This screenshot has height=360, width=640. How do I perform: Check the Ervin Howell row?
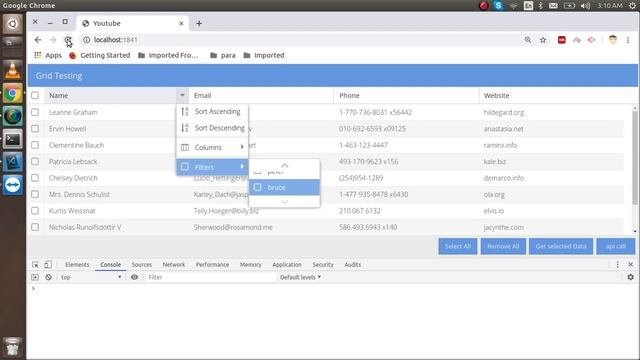click(35, 129)
